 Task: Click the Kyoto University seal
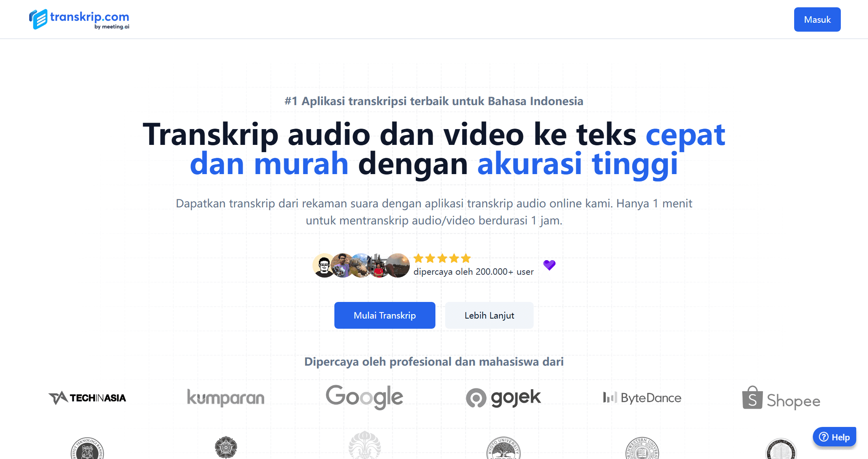[x=503, y=450]
